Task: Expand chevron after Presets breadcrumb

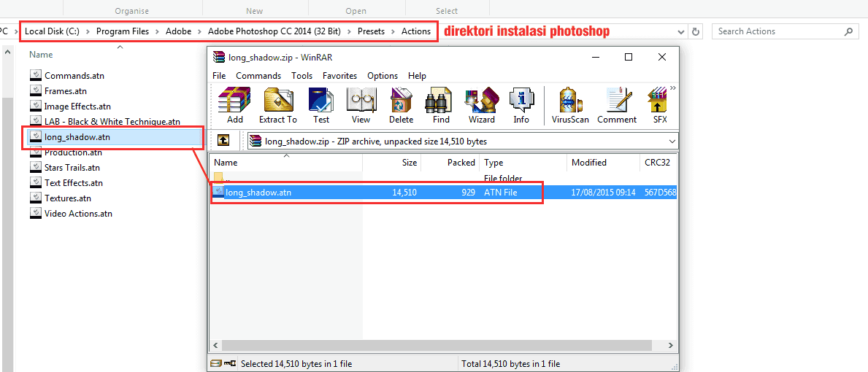Action: (x=393, y=31)
